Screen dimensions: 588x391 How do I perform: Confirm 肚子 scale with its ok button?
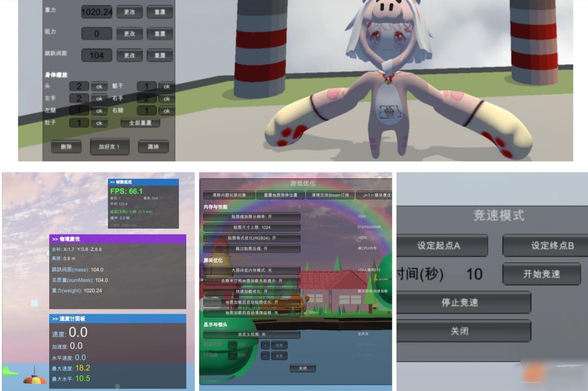[x=99, y=123]
